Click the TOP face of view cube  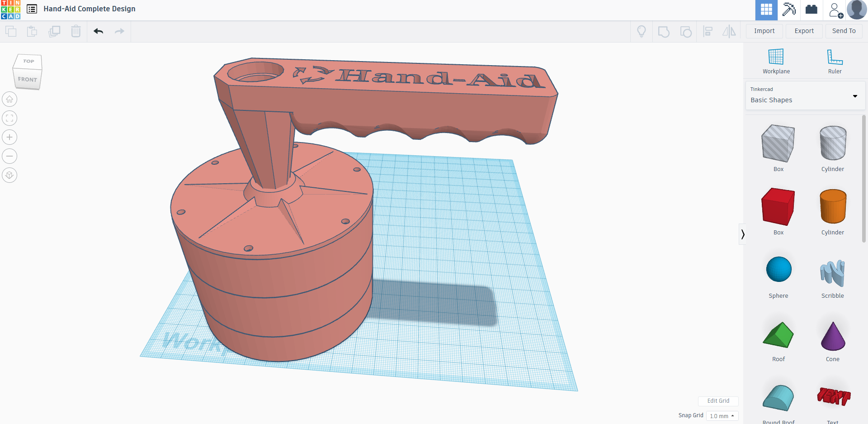(29, 61)
